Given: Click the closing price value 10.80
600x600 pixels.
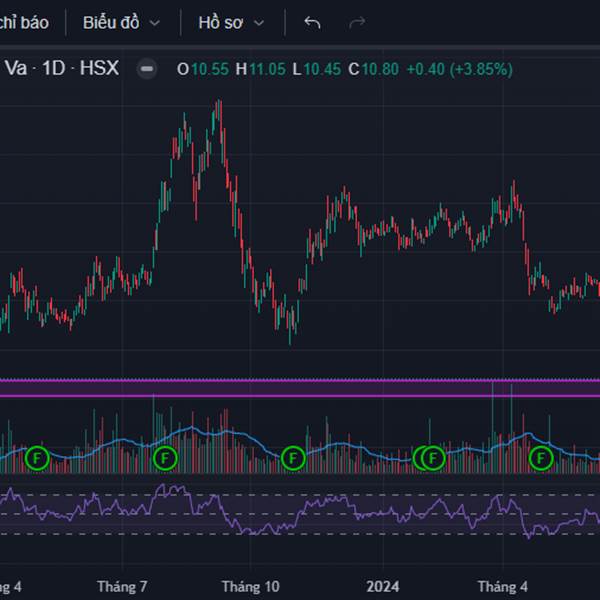Looking at the screenshot, I should [x=381, y=69].
